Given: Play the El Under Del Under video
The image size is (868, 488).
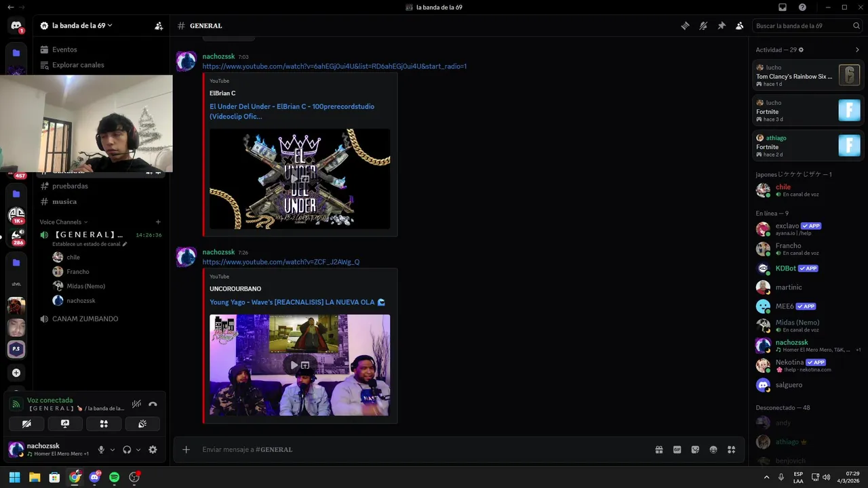Looking at the screenshot, I should [x=294, y=179].
